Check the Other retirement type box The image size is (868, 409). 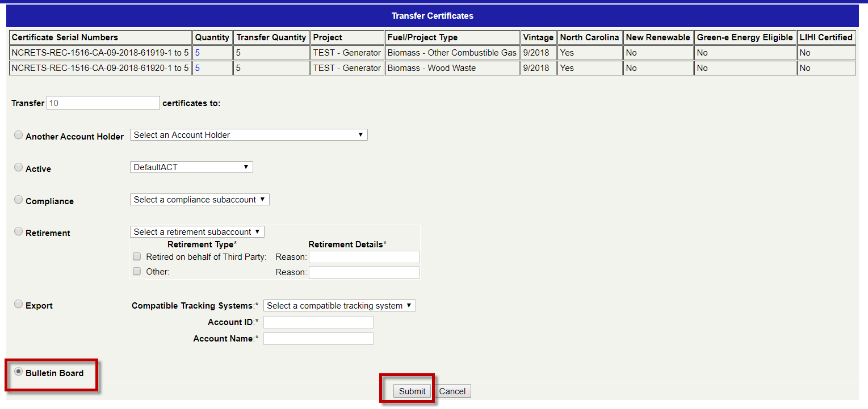pos(136,271)
